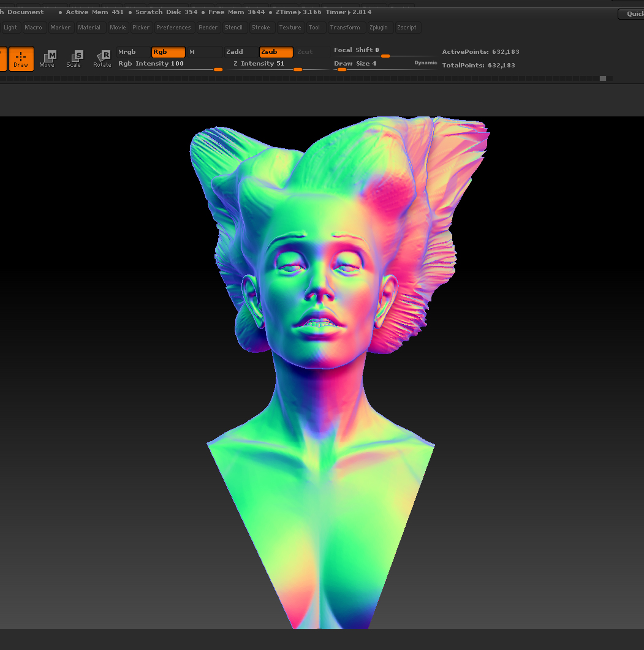Viewport: 644px width, 650px height.
Task: Enable Dynamic draw size
Action: click(x=426, y=62)
